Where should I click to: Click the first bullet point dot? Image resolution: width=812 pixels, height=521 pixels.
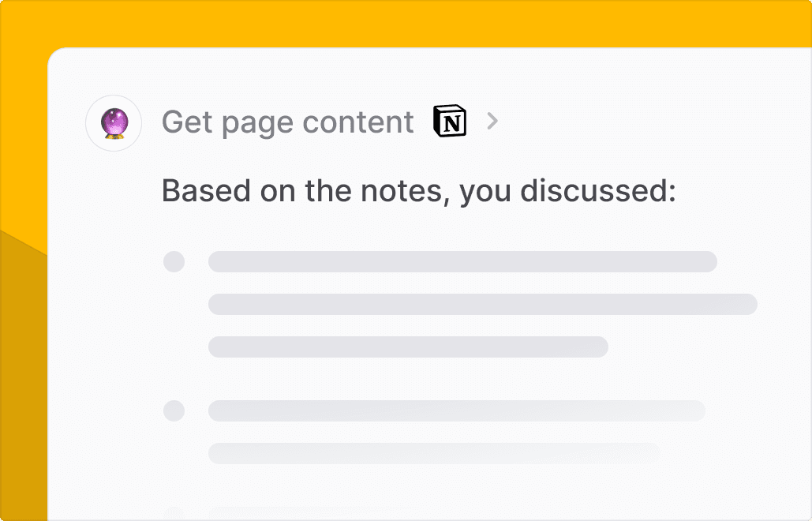(x=174, y=262)
